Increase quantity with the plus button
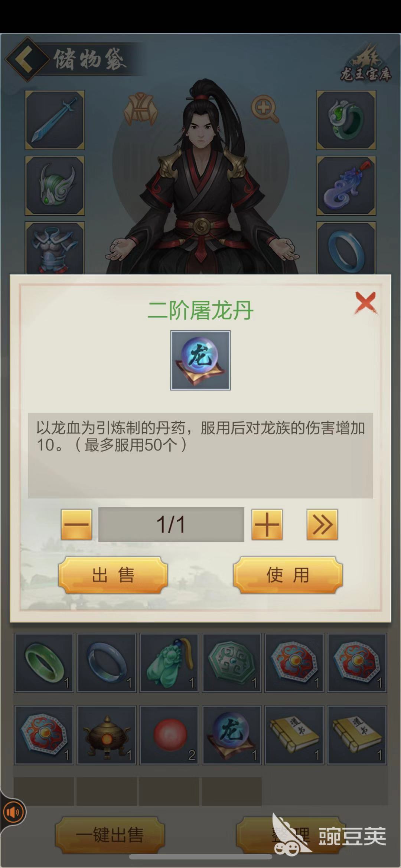This screenshot has height=868, width=401. [267, 524]
